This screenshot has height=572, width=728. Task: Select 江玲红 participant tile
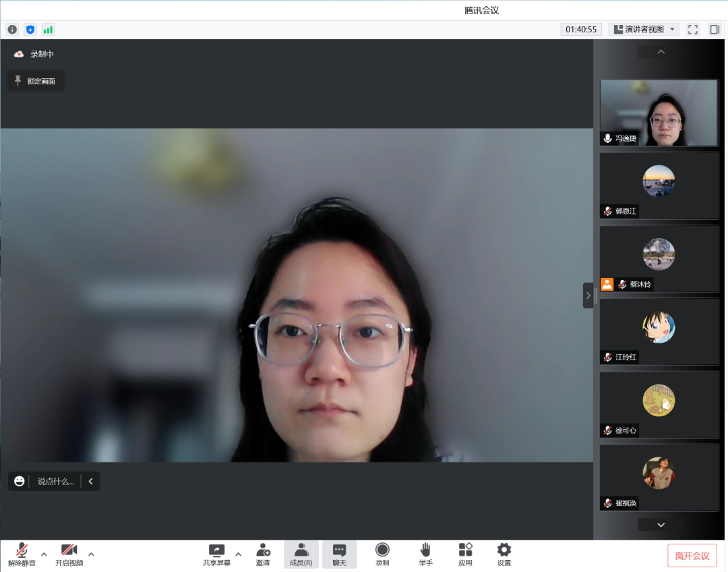tap(659, 332)
